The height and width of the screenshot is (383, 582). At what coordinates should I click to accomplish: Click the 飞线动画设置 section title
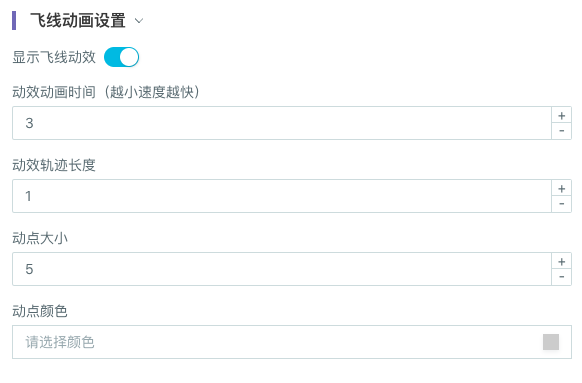click(x=78, y=20)
